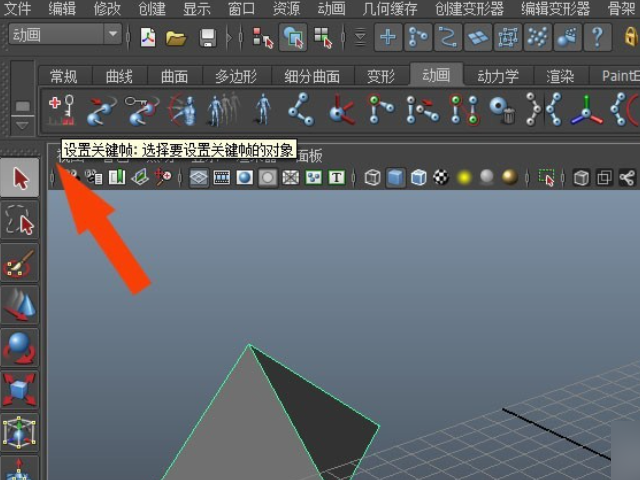The image size is (640, 480).
Task: Select by component type mode icon
Action: pyautogui.click(x=323, y=38)
